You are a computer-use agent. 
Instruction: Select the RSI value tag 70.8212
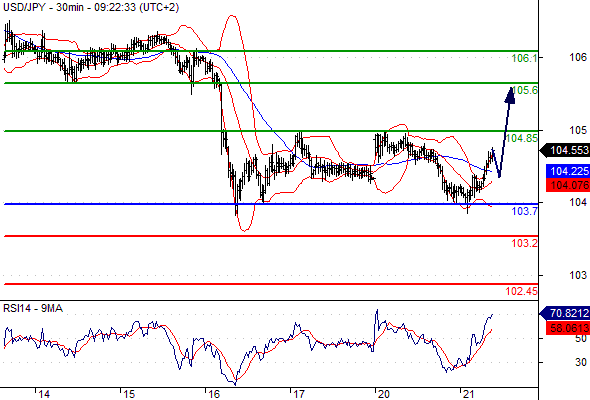tap(565, 313)
